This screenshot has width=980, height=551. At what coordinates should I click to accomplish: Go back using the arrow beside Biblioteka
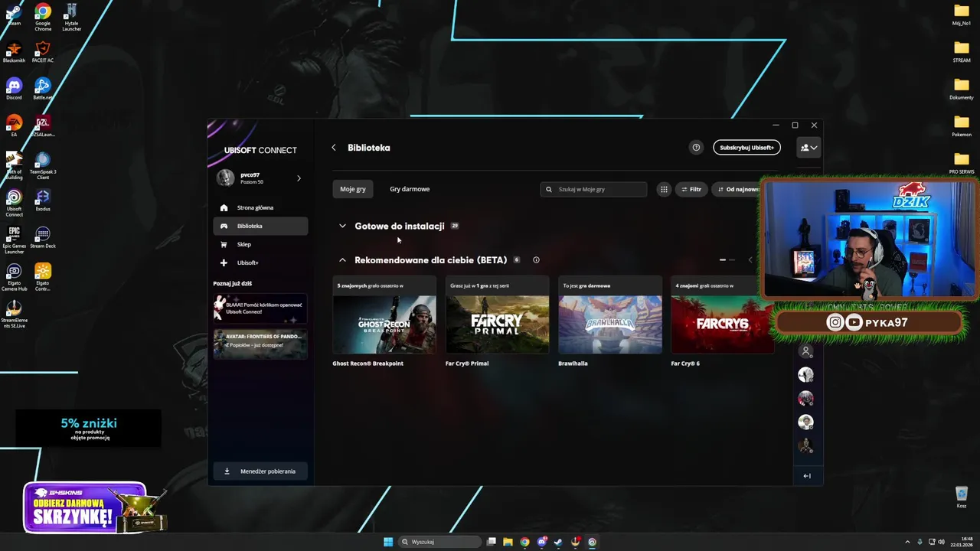[333, 148]
